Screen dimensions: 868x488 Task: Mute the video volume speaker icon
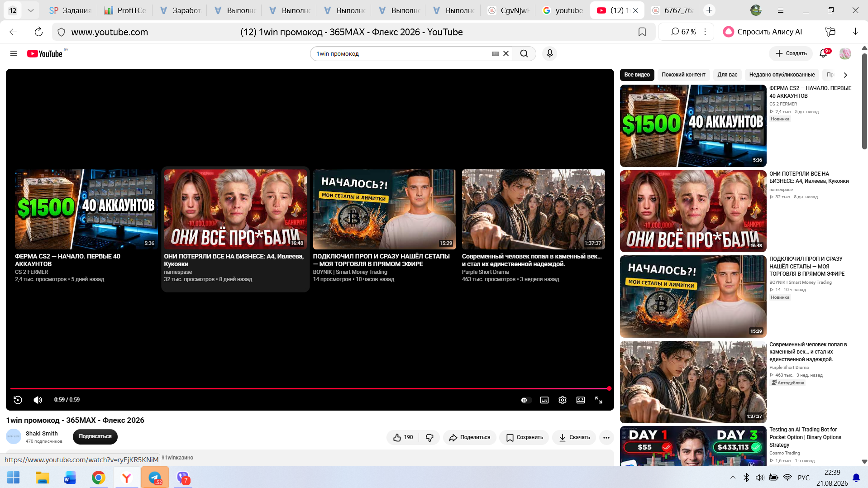[x=38, y=400]
